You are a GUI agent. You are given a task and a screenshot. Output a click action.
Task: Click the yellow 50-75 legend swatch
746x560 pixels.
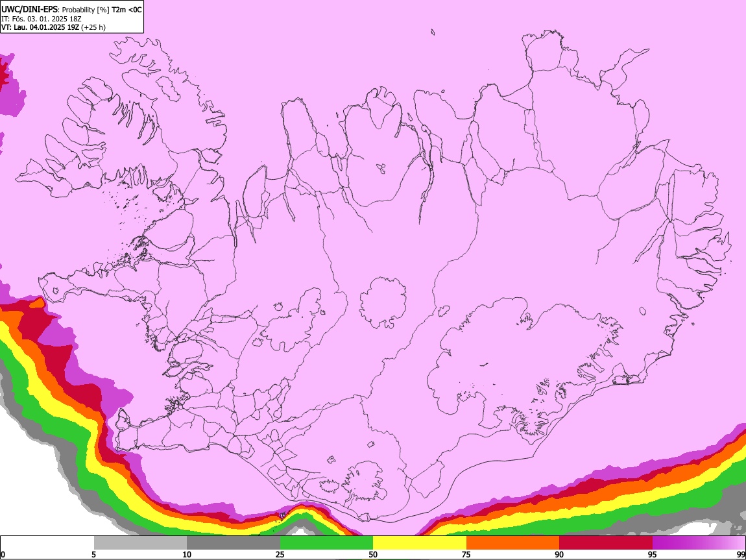click(x=420, y=543)
